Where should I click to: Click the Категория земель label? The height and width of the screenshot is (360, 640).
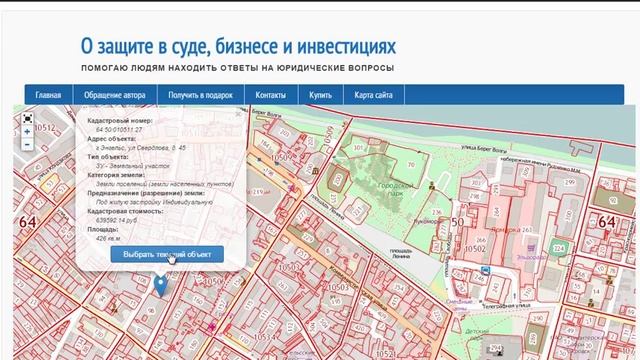[x=116, y=175]
